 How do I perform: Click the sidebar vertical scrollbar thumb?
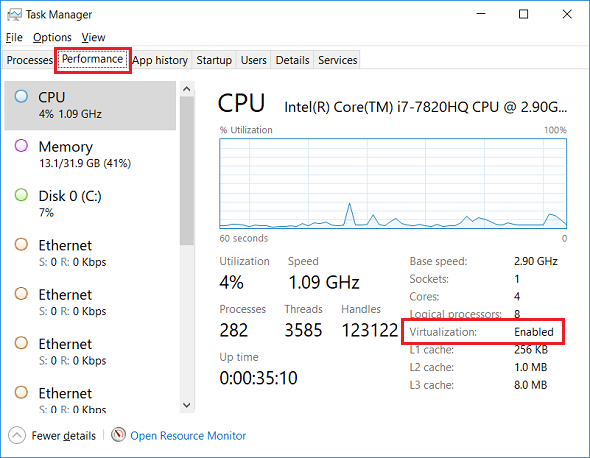187,171
